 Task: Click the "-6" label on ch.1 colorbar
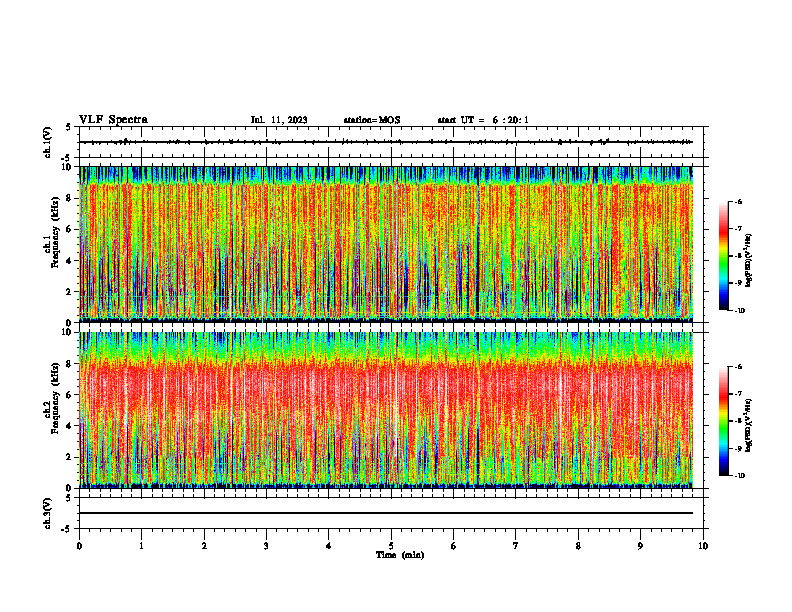coord(738,202)
